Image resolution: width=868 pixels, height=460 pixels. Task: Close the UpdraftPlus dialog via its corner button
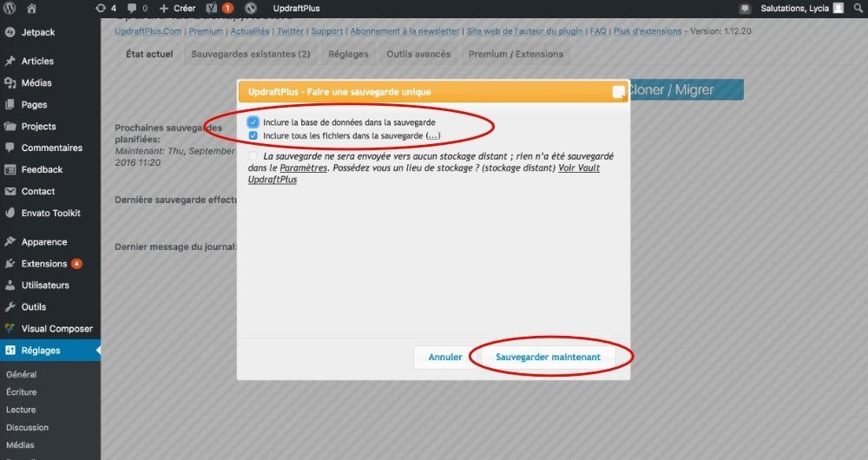tap(618, 92)
